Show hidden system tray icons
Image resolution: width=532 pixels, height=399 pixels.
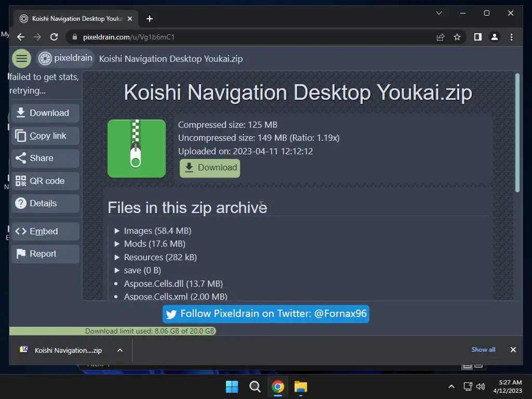click(x=451, y=387)
